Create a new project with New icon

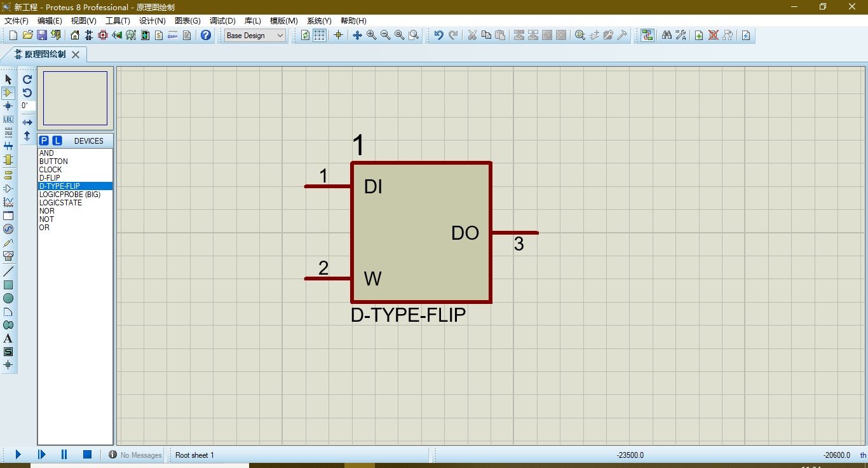tap(13, 36)
